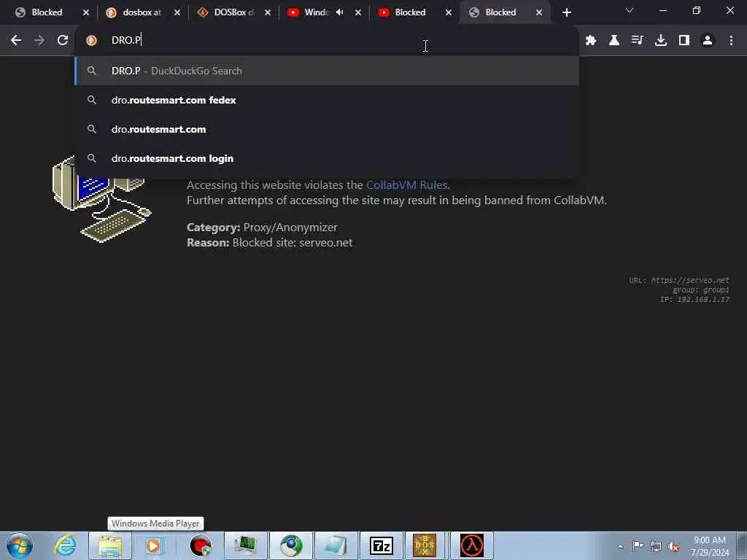Expand the tab search chevron
Image resolution: width=747 pixels, height=560 pixels.
(x=630, y=10)
